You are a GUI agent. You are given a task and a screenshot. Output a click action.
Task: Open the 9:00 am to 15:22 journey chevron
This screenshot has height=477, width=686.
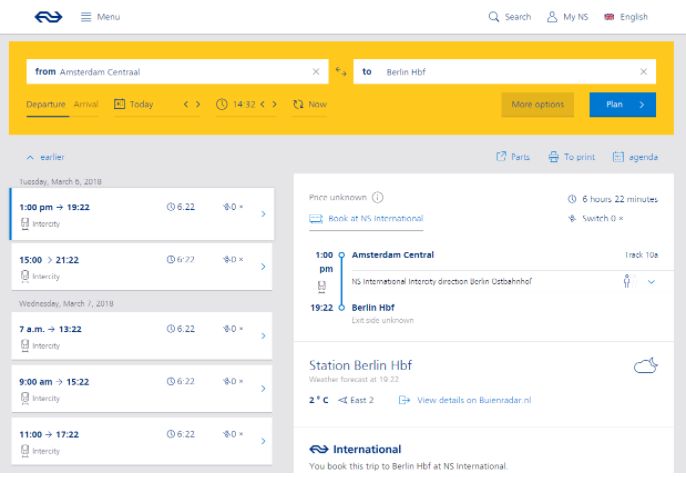(x=263, y=389)
